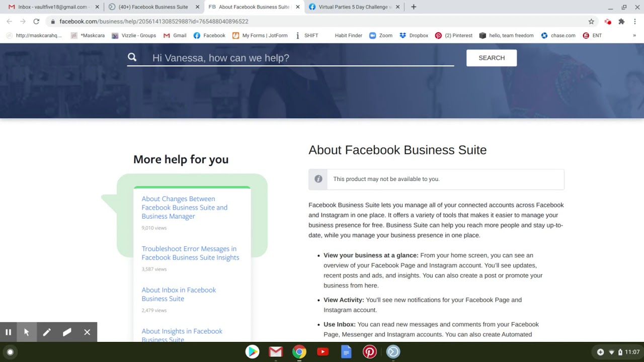Open Gmail app from shelf
The height and width of the screenshot is (362, 644).
[275, 352]
